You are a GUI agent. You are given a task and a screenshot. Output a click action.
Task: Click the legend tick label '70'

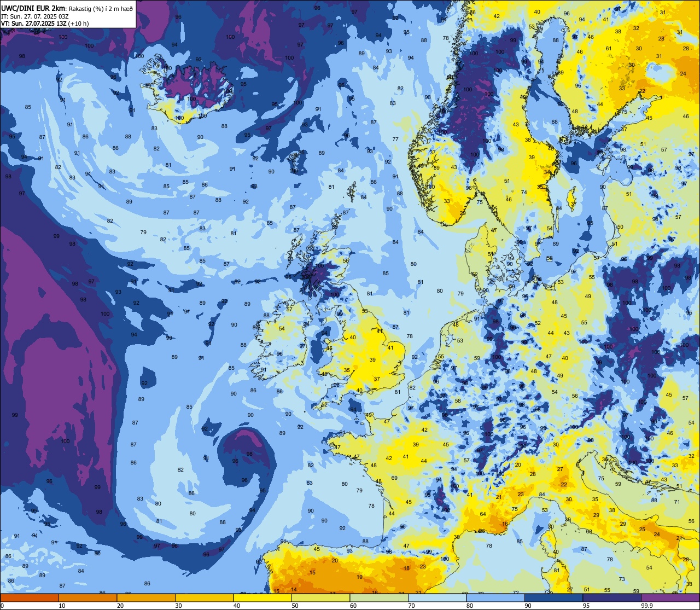point(411,606)
